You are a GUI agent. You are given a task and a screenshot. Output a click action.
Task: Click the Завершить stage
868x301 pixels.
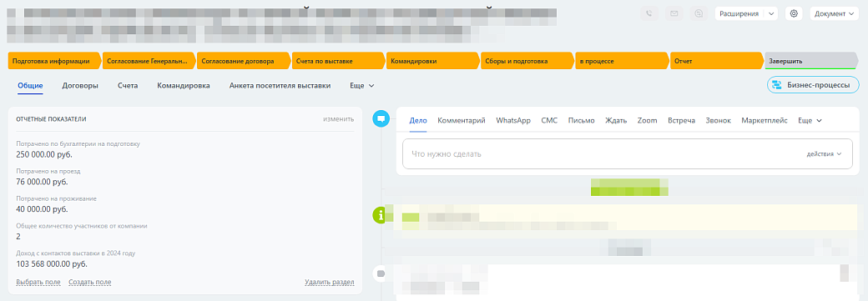tap(811, 62)
